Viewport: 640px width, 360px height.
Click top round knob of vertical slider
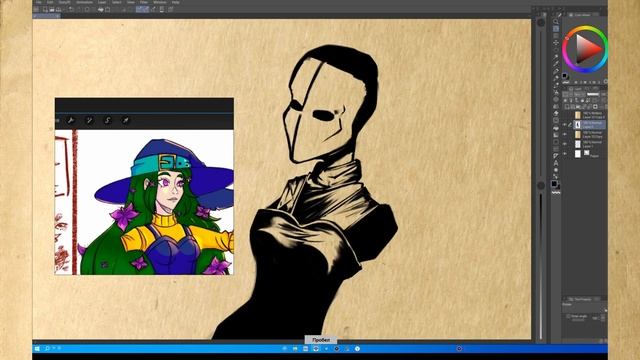pyautogui.click(x=541, y=23)
